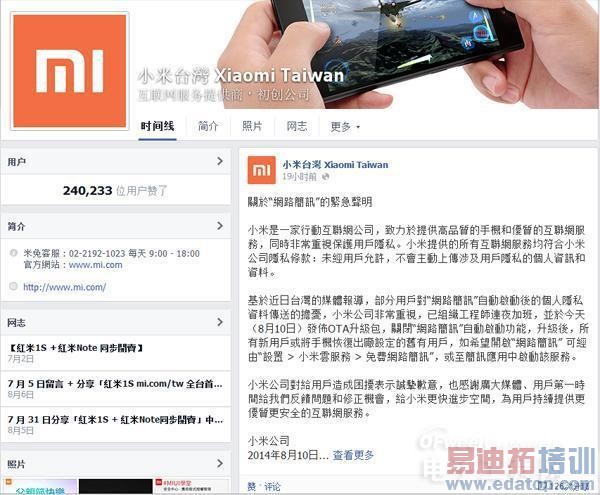600x495 pixels.
Task: Switch to the 网志 tab
Action: tap(297, 126)
